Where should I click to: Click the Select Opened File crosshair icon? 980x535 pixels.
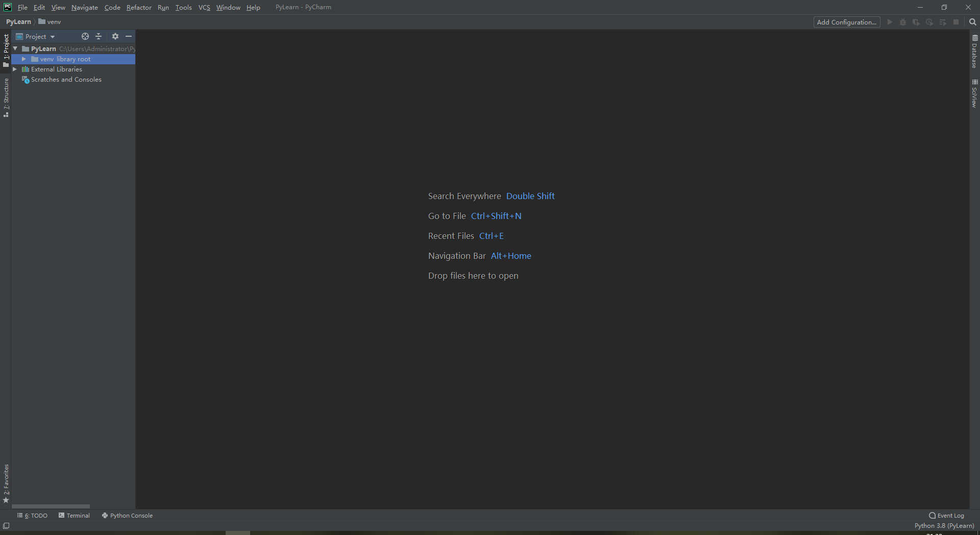(x=85, y=36)
